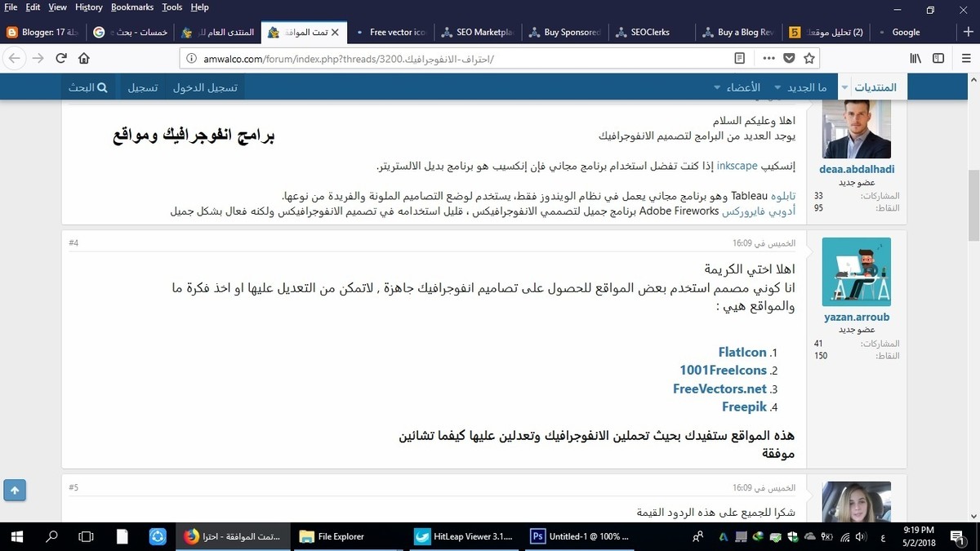Click the البحث search button
Viewport: 980px width, 551px height.
click(x=88, y=87)
